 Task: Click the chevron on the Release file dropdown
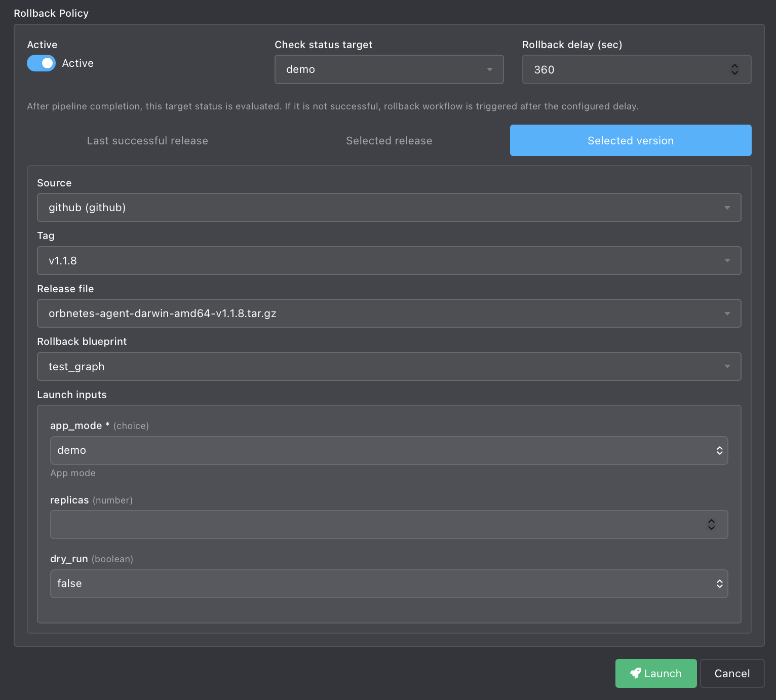(727, 313)
